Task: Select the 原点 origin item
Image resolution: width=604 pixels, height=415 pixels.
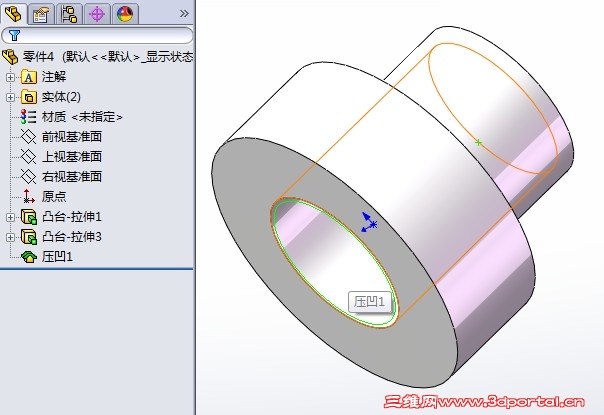Action: [x=54, y=197]
